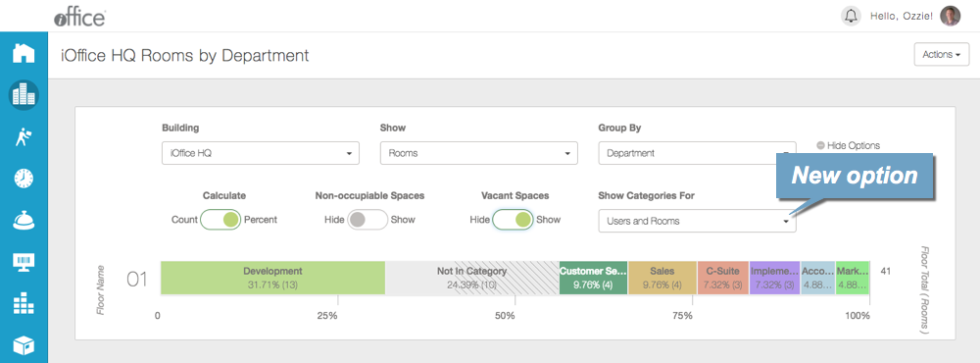Screen dimensions: 980x363
Task: Open the Group By Department dropdown
Action: pos(697,153)
